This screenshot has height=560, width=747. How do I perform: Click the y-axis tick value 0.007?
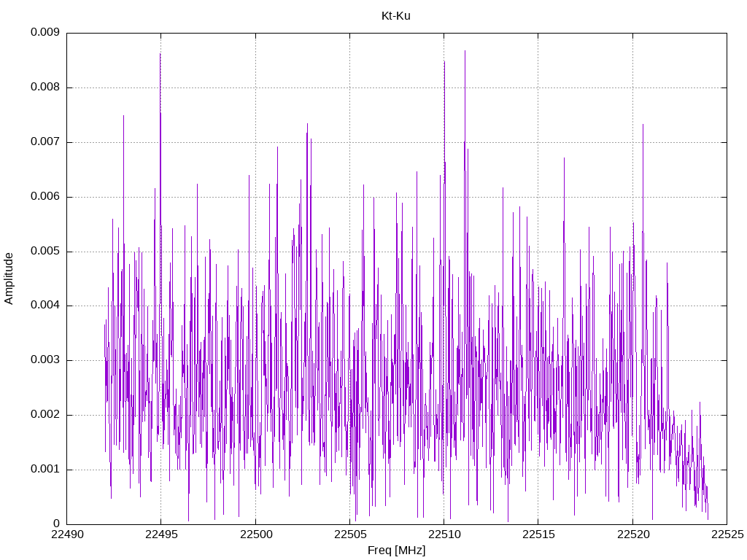(x=45, y=142)
